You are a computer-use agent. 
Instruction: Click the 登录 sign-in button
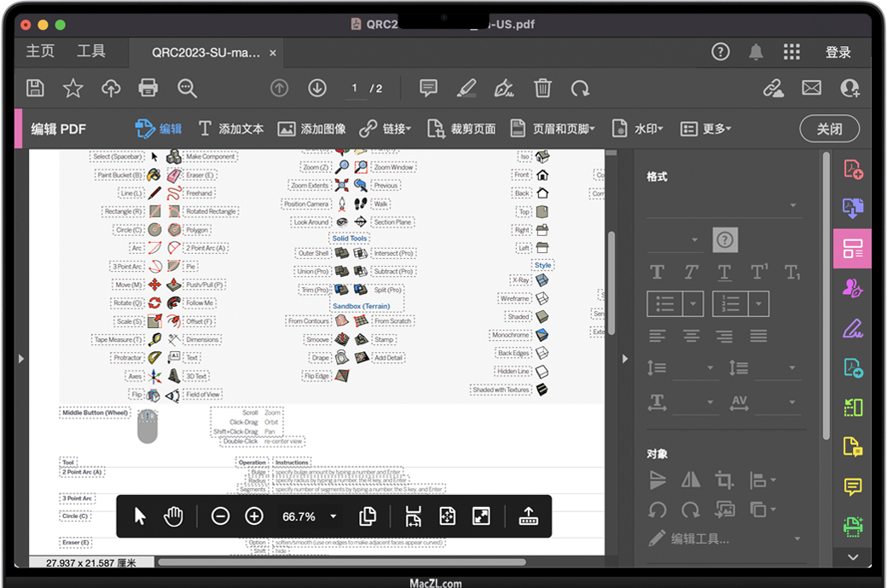[838, 52]
